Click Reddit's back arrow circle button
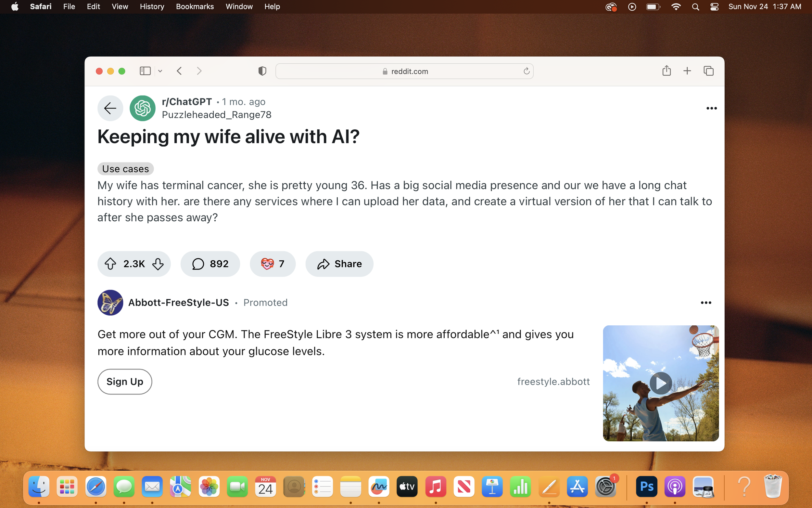Viewport: 812px width, 508px height. click(110, 108)
